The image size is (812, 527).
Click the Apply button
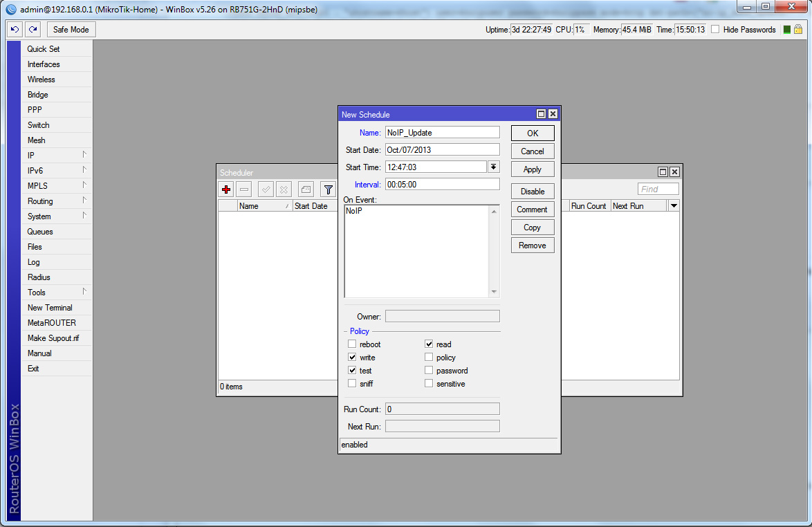(x=532, y=169)
